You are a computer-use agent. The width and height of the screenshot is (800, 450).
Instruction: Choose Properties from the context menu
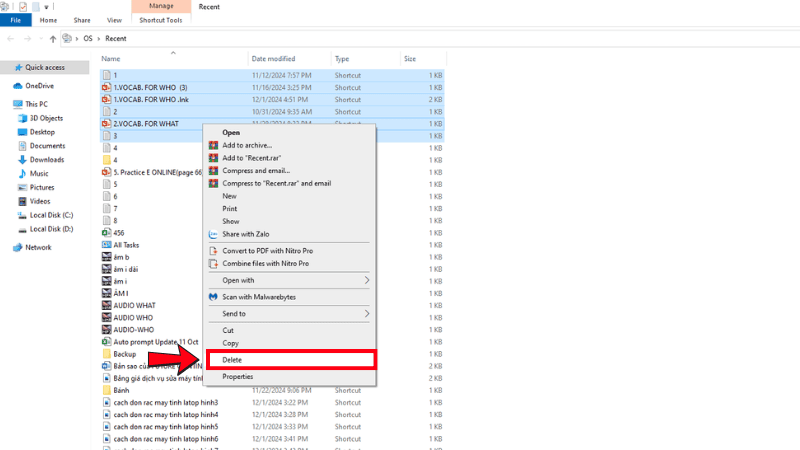point(237,377)
